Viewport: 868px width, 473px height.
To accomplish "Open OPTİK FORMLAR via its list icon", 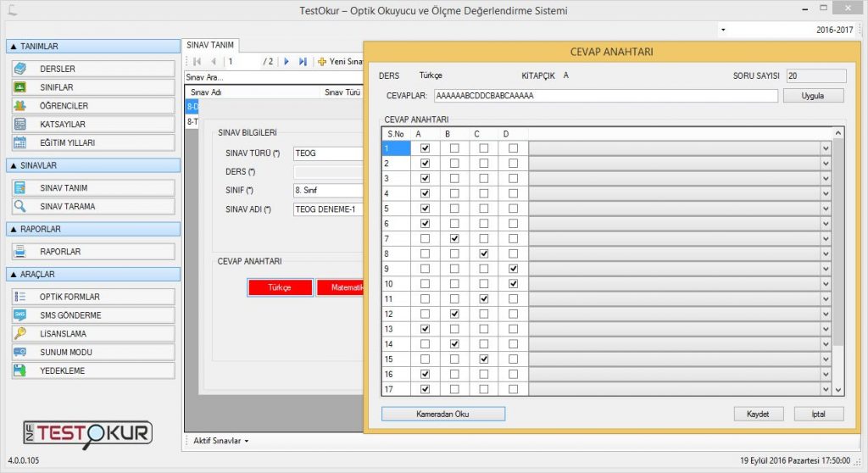I will pos(20,297).
